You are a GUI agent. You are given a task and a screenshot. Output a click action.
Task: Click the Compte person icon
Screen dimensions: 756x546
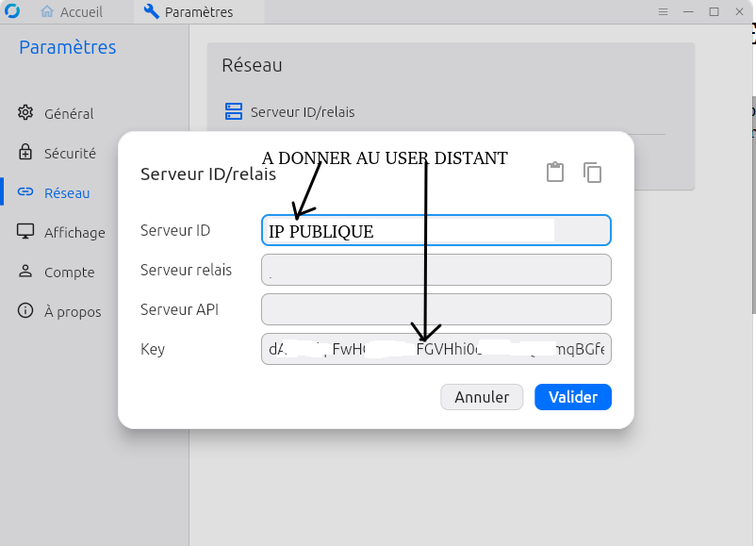25,271
